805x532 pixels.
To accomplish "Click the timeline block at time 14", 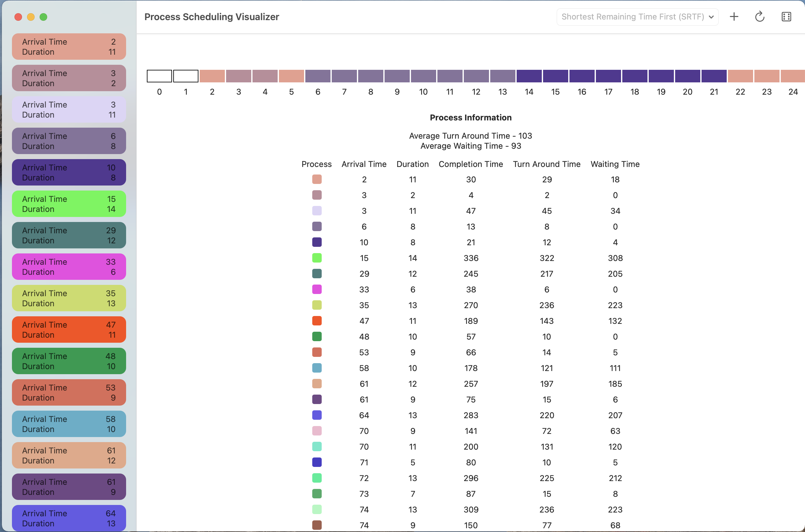I will pyautogui.click(x=529, y=76).
